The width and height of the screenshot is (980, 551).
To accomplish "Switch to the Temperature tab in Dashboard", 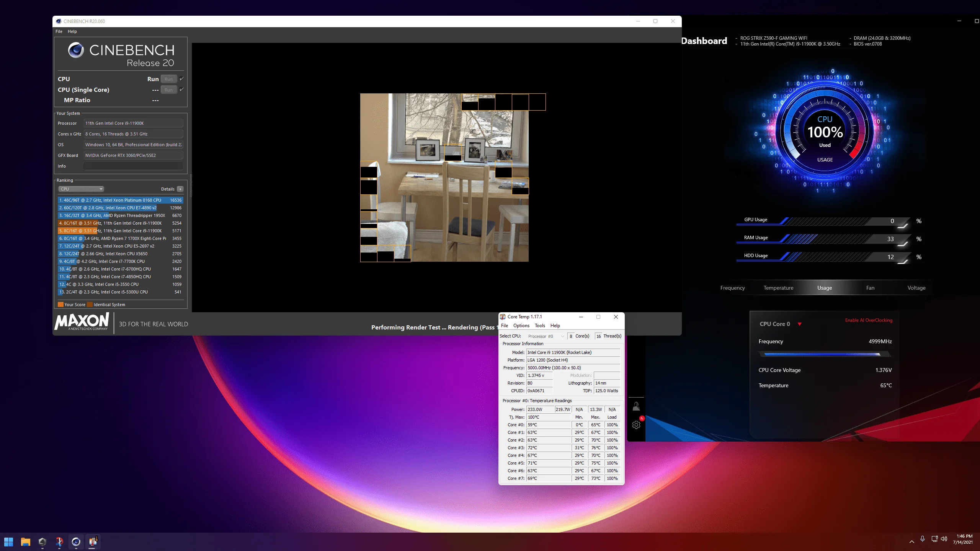I will click(778, 288).
